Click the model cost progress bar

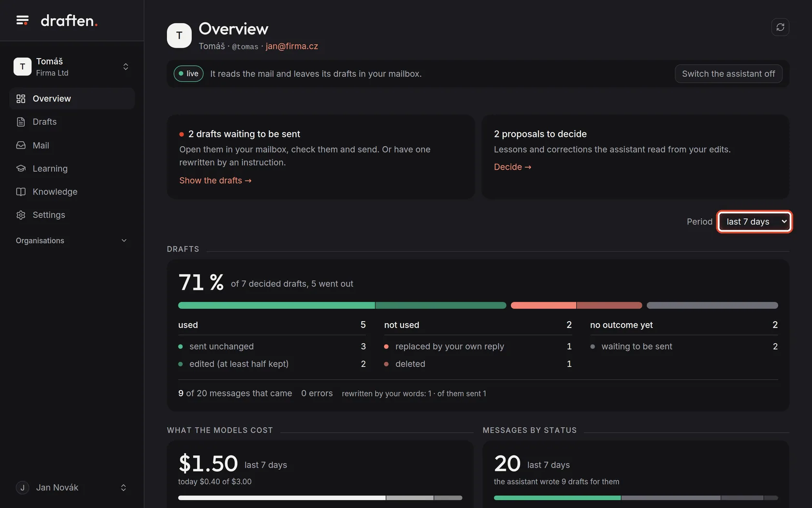tap(320, 498)
